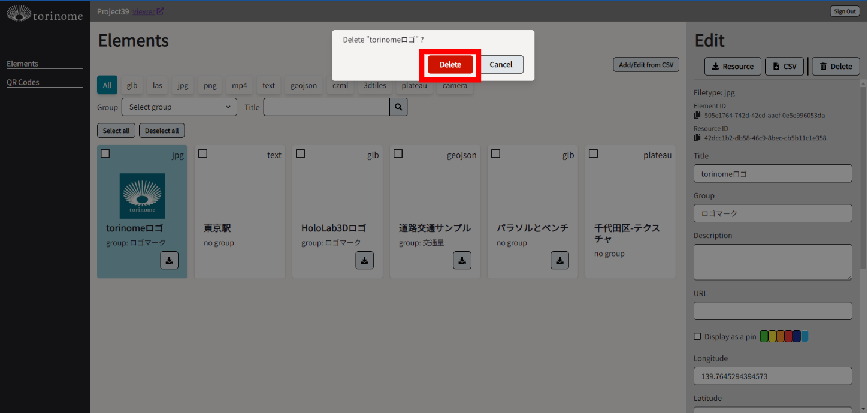This screenshot has width=868, height=413.
Task: Download the 道路交通サンプル element via its icon
Action: (x=462, y=260)
